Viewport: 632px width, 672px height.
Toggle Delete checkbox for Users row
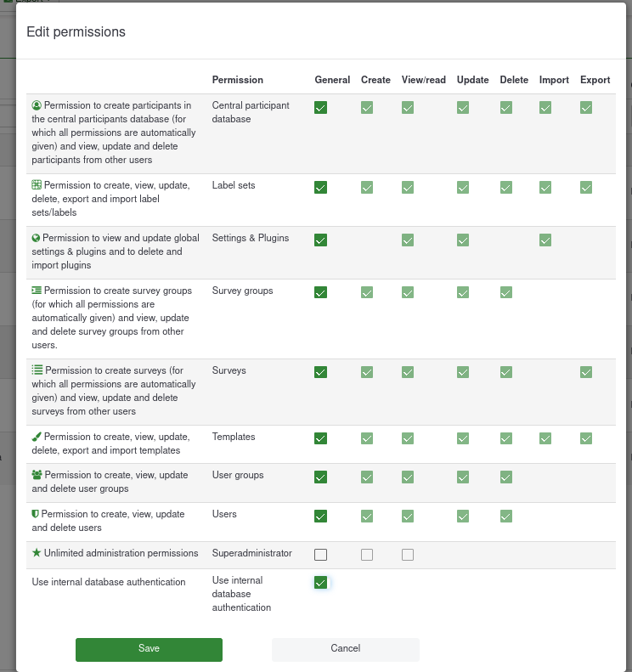(x=506, y=516)
